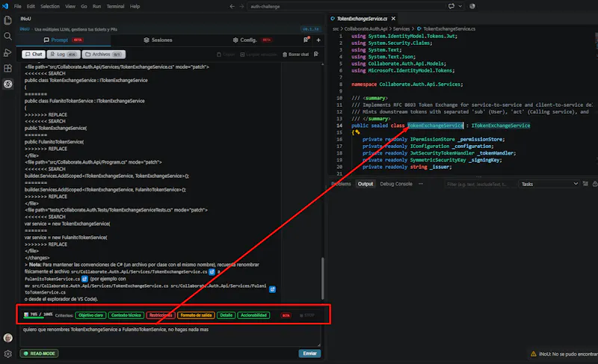
Task: Click the prompt text input area
Action: [x=172, y=336]
